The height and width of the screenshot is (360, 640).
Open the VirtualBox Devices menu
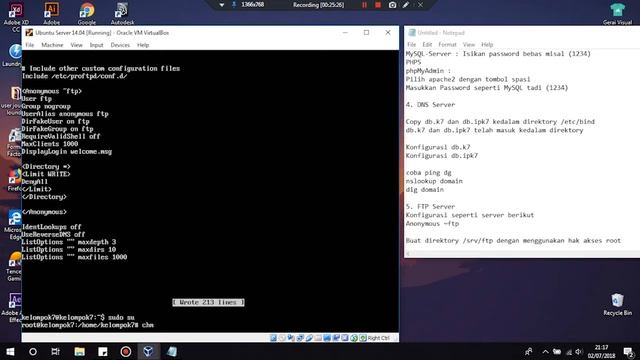click(120, 45)
